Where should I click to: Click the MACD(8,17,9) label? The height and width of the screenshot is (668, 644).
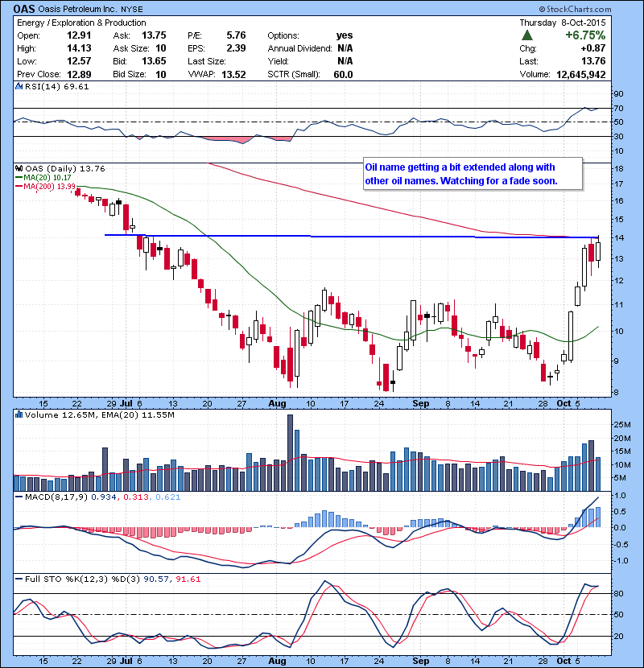coord(56,497)
